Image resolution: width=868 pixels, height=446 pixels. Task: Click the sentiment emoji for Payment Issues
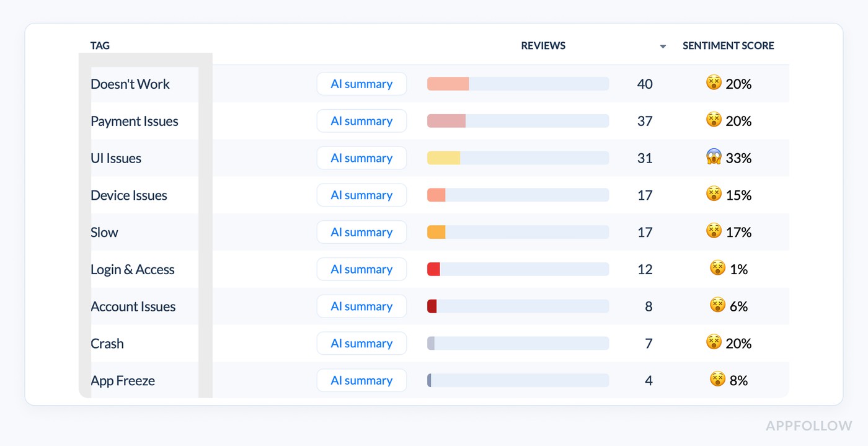pos(714,120)
